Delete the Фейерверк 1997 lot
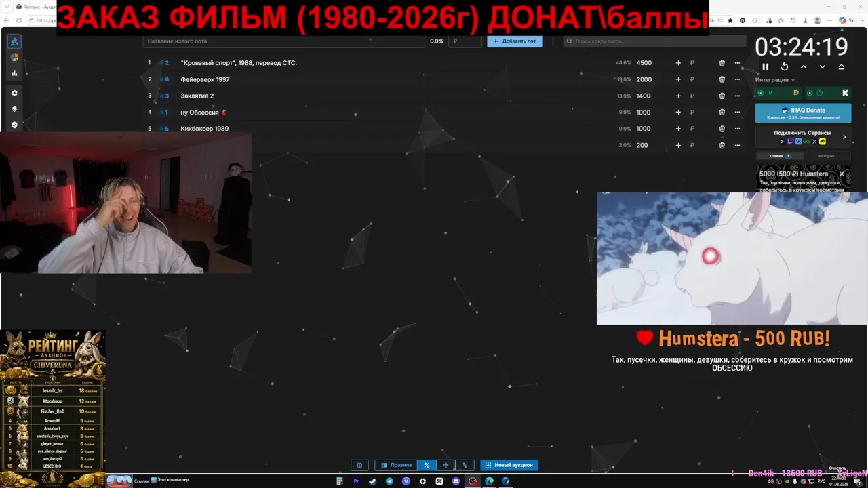 (722, 79)
